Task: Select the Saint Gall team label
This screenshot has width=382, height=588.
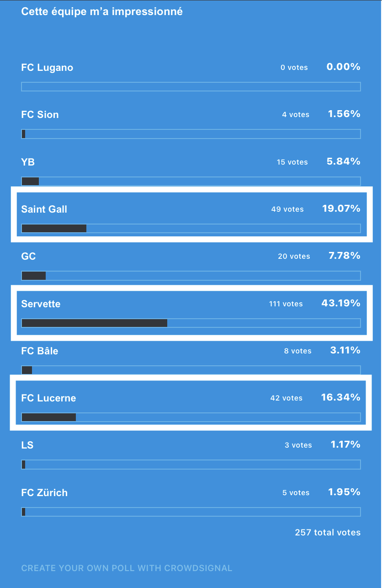Action: (x=44, y=209)
